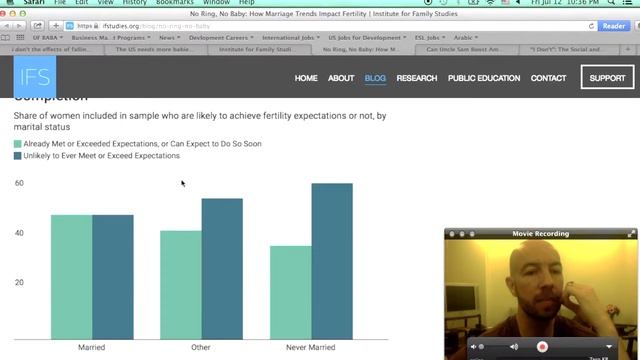This screenshot has width=640, height=360.
Task: Open the Arabic bookmarks folder
Action: [466, 38]
